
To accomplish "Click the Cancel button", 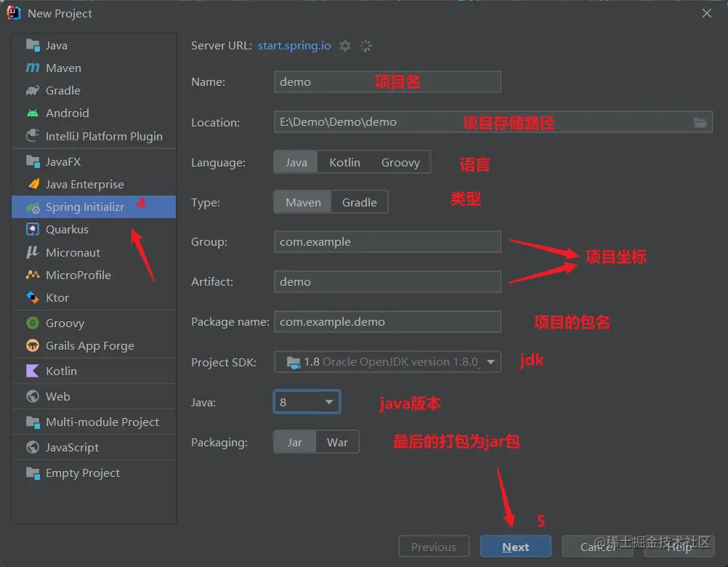I will (597, 547).
